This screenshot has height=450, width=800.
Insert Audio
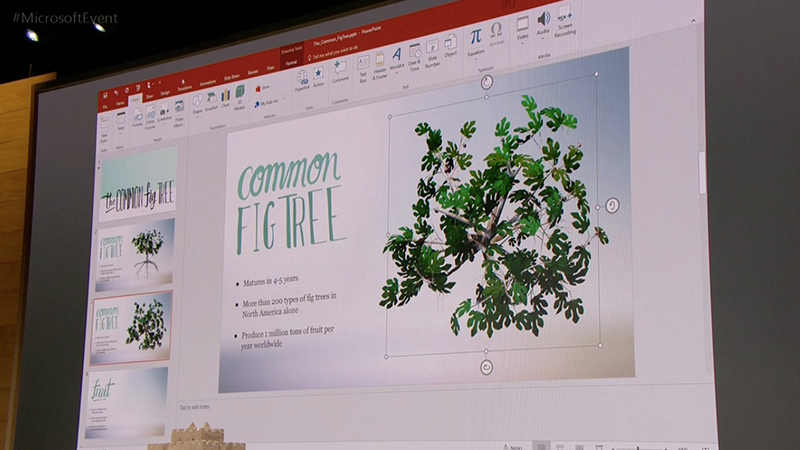coord(543,23)
